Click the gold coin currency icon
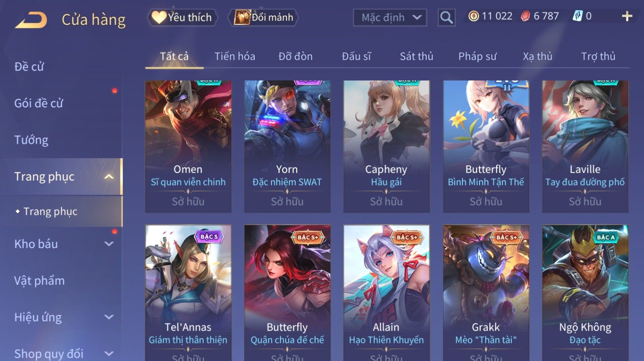 coord(473,16)
